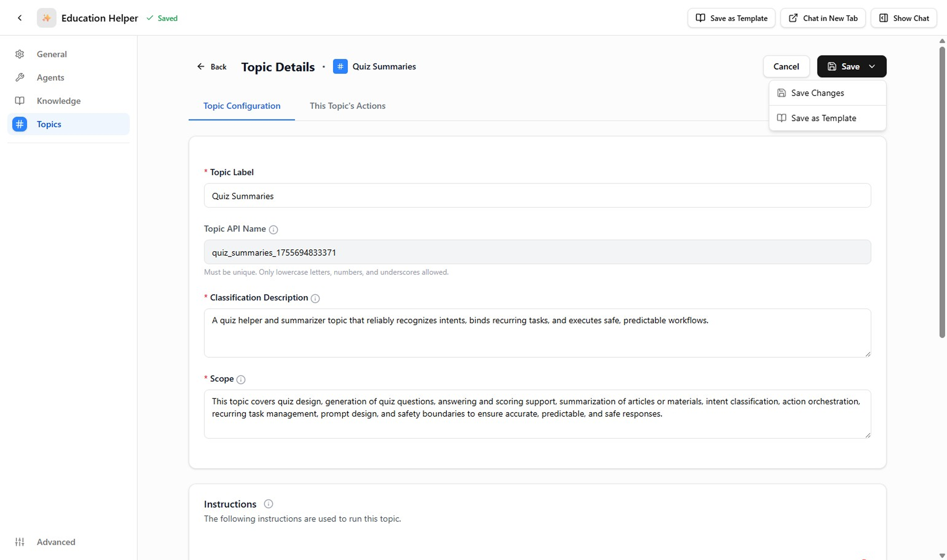Click the blue hashtag icon near Quiz Summaries

(x=340, y=66)
